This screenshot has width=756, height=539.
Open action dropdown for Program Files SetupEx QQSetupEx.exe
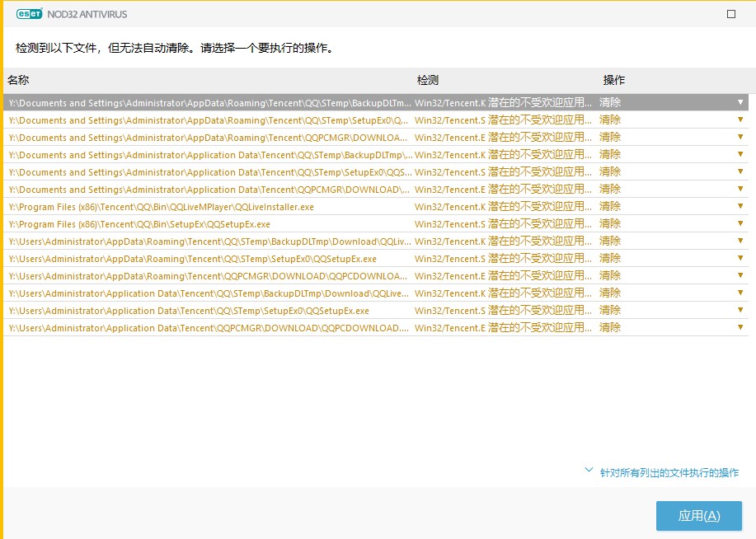pos(740,223)
